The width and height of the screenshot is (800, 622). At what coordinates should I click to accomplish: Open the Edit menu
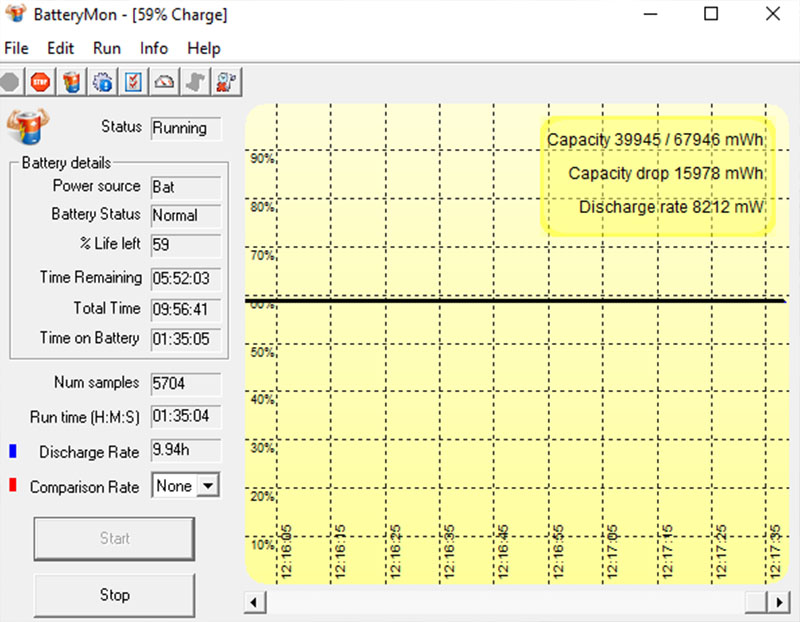click(61, 48)
